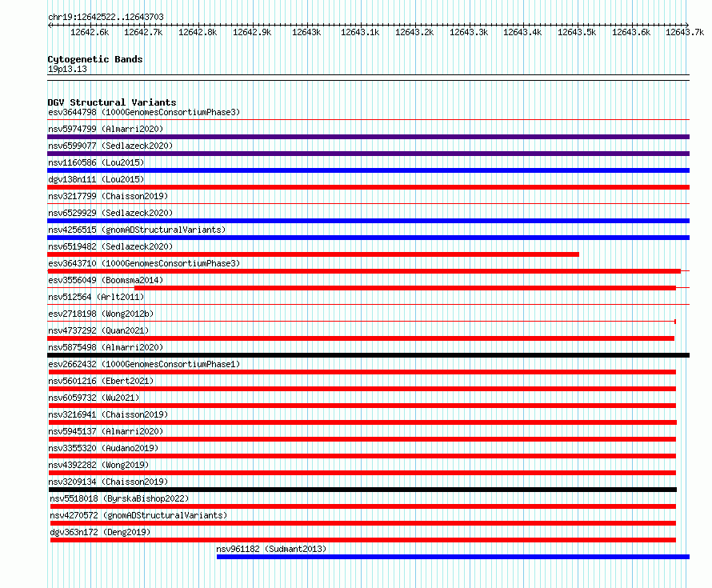Open nsv4270572 (gnomADStructuralVariants) label
The width and height of the screenshot is (712, 588).
(x=138, y=515)
